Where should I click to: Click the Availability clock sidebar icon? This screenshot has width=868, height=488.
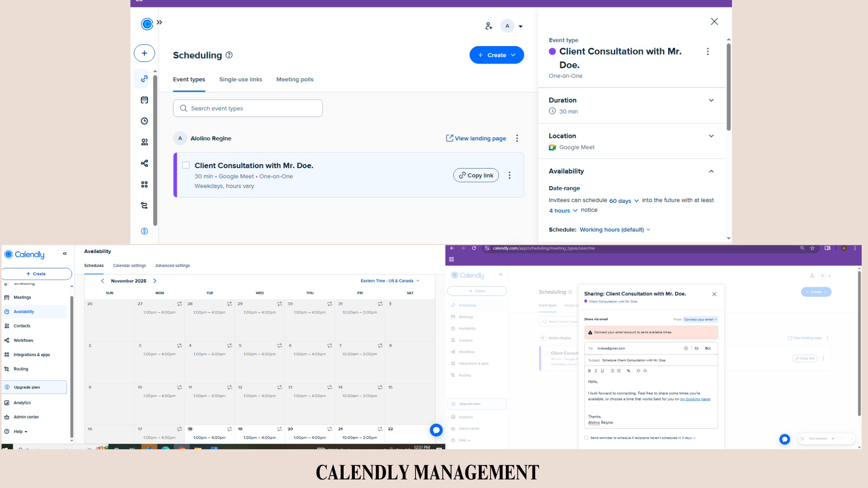click(x=144, y=121)
